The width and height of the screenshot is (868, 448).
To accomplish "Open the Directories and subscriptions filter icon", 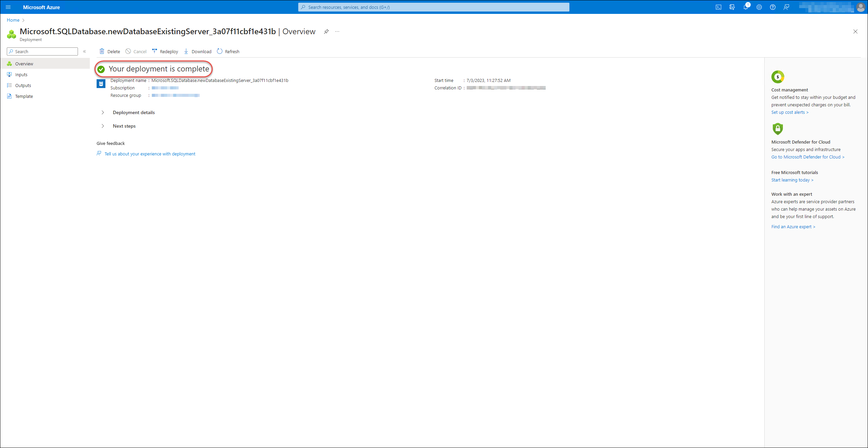I will click(x=732, y=7).
